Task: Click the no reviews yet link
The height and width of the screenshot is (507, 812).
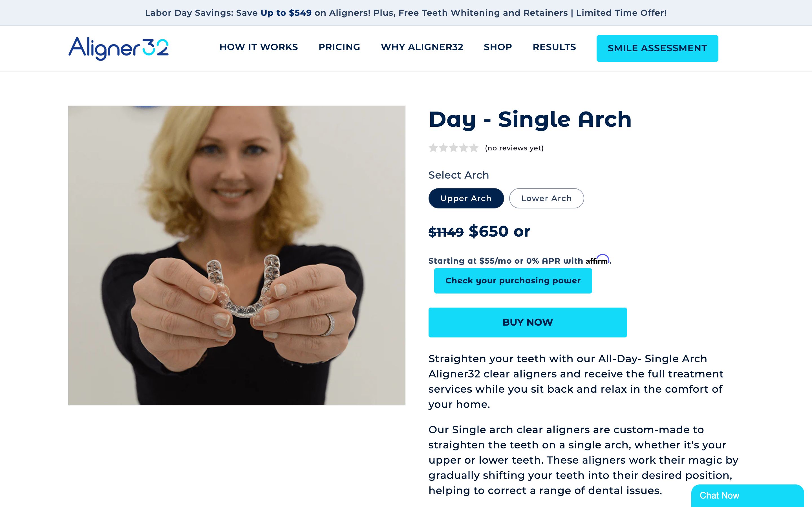Action: [x=514, y=148]
